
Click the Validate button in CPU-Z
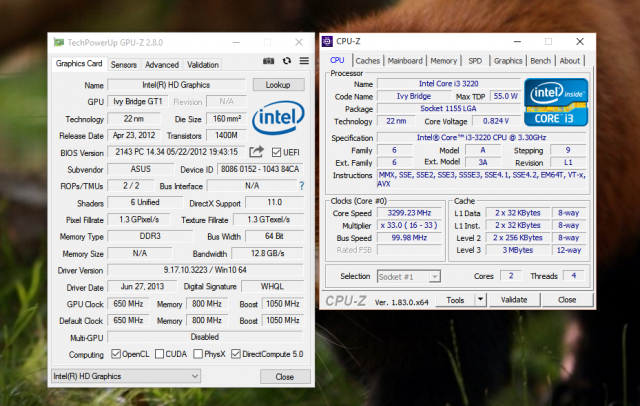click(x=514, y=299)
